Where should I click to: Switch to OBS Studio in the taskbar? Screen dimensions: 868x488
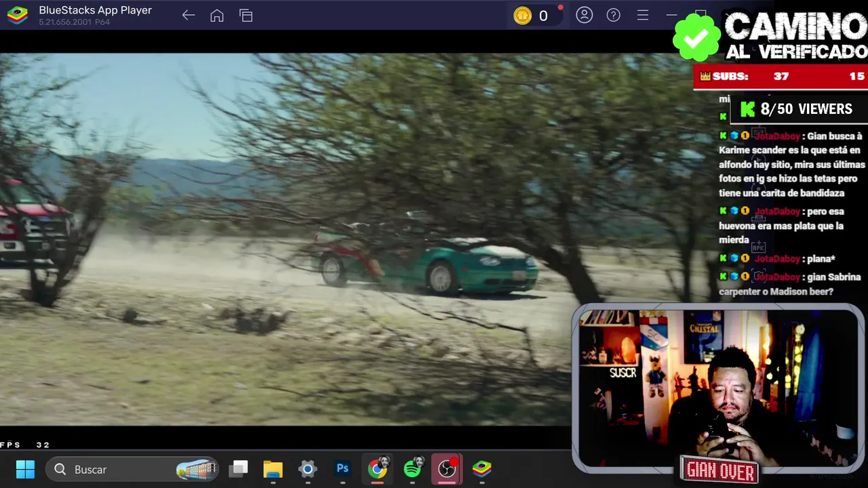click(x=447, y=469)
